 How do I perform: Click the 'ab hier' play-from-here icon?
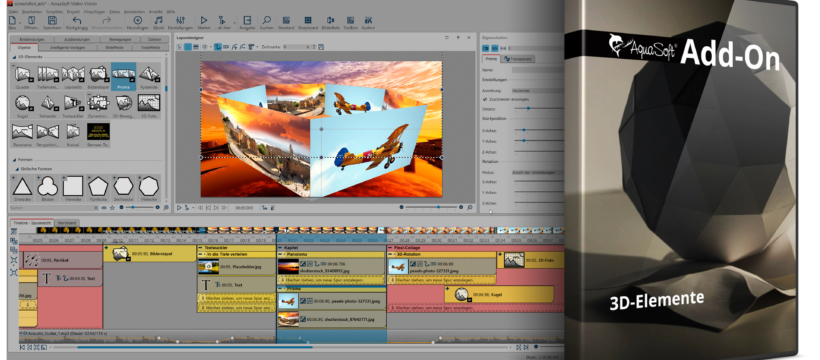point(222,20)
